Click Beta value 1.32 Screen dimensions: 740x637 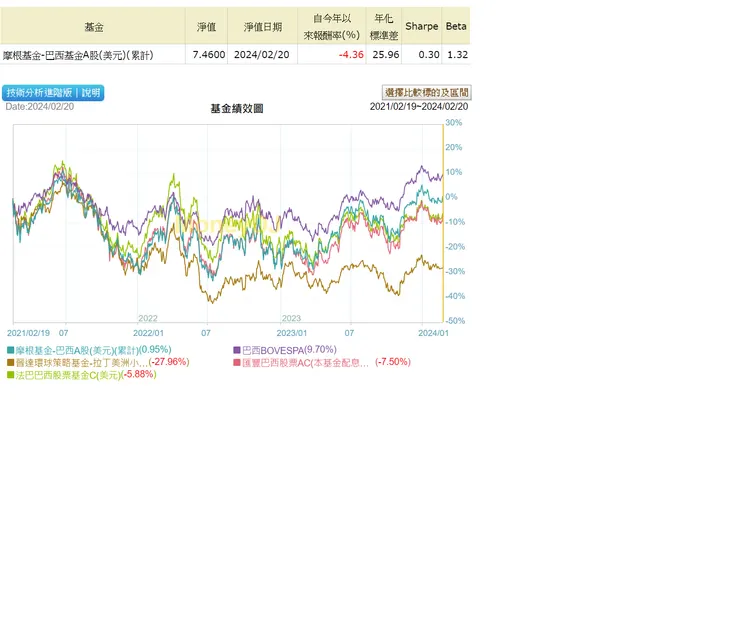(458, 55)
